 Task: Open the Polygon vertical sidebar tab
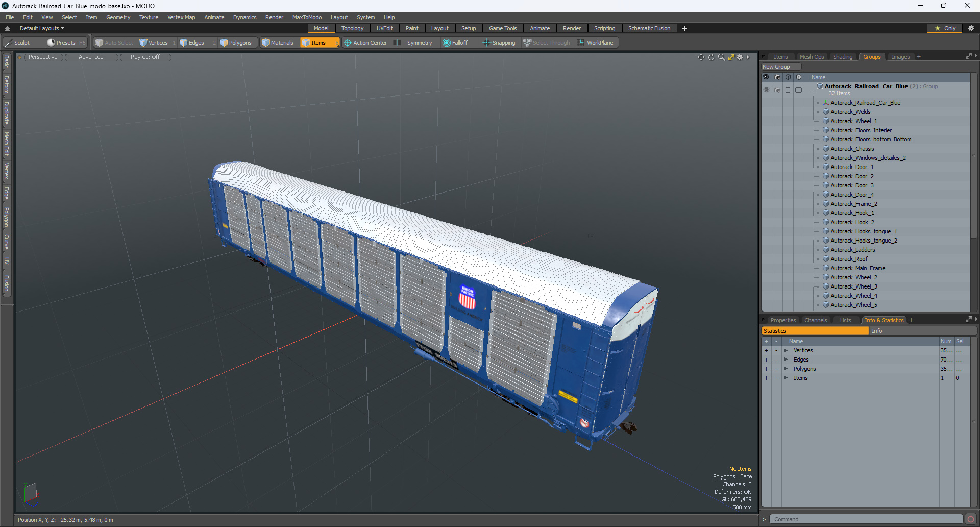click(x=6, y=217)
